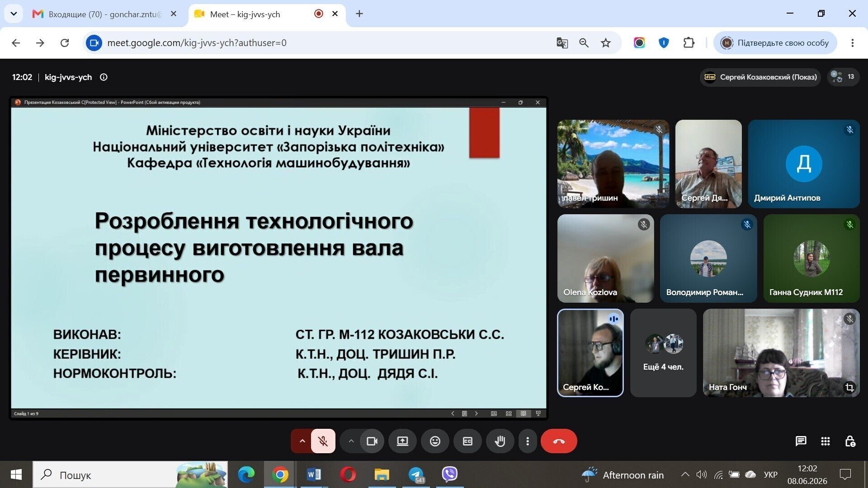
Task: Open Afternoon rain weather widget
Action: (623, 475)
